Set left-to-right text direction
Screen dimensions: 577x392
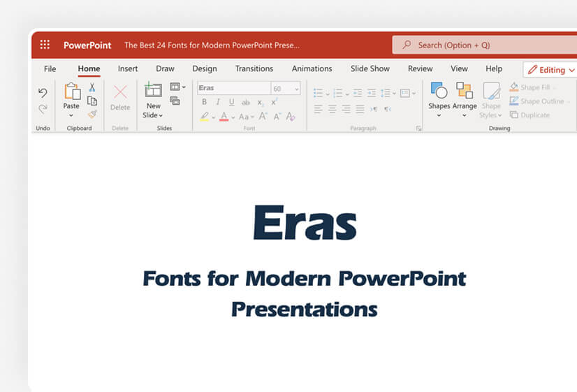click(374, 109)
